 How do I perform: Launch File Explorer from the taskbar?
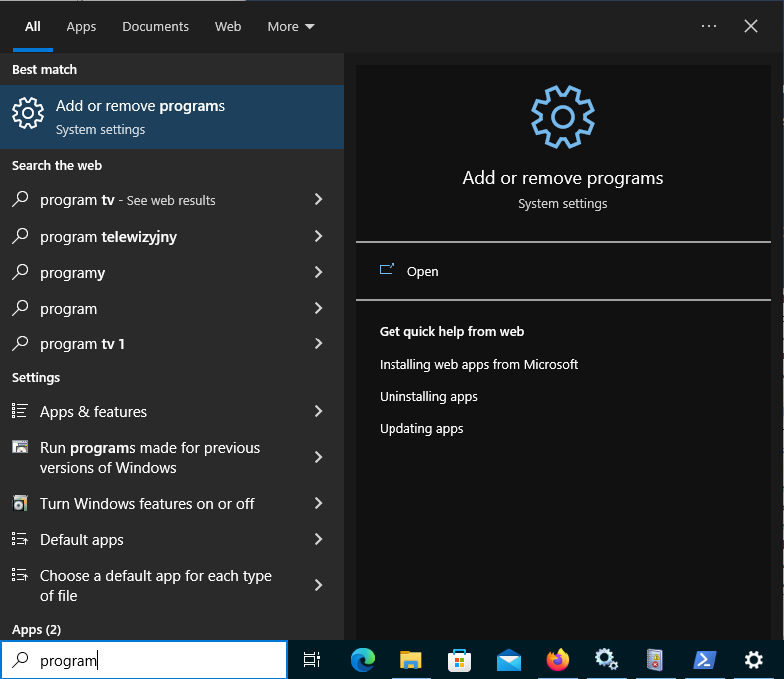(411, 659)
